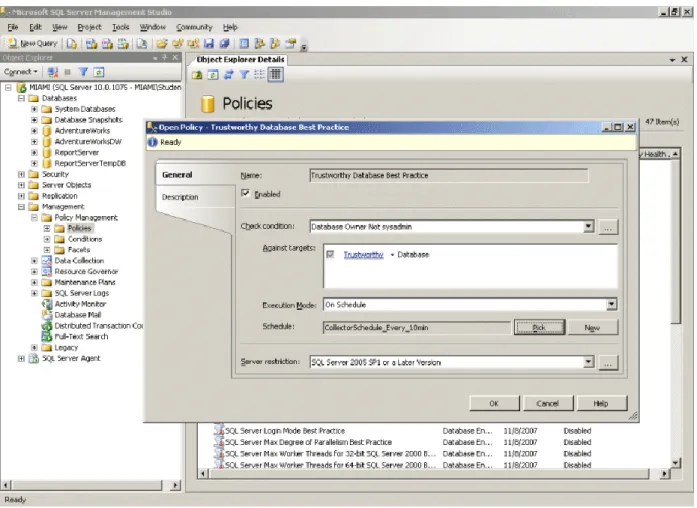
Task: Click the New Query toolbar button
Action: coord(33,43)
